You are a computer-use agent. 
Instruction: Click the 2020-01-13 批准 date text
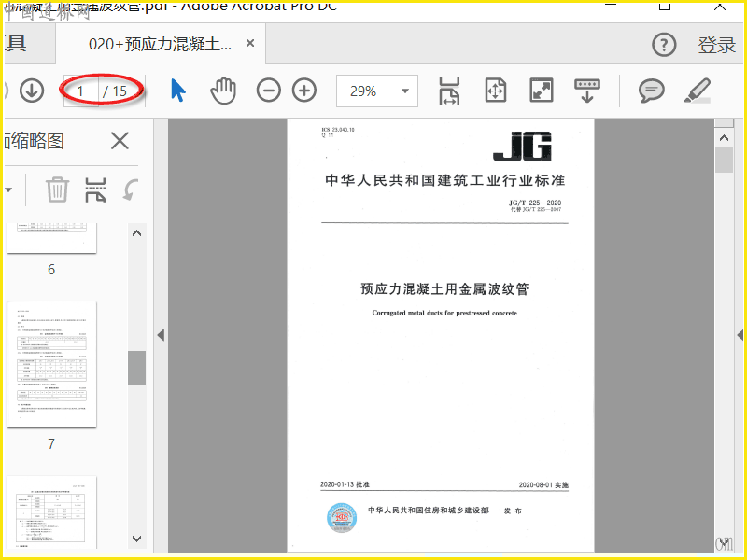[x=345, y=484]
